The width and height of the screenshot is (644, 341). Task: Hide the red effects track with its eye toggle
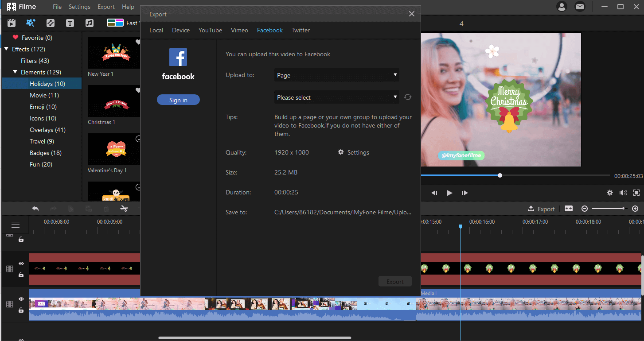(x=21, y=263)
